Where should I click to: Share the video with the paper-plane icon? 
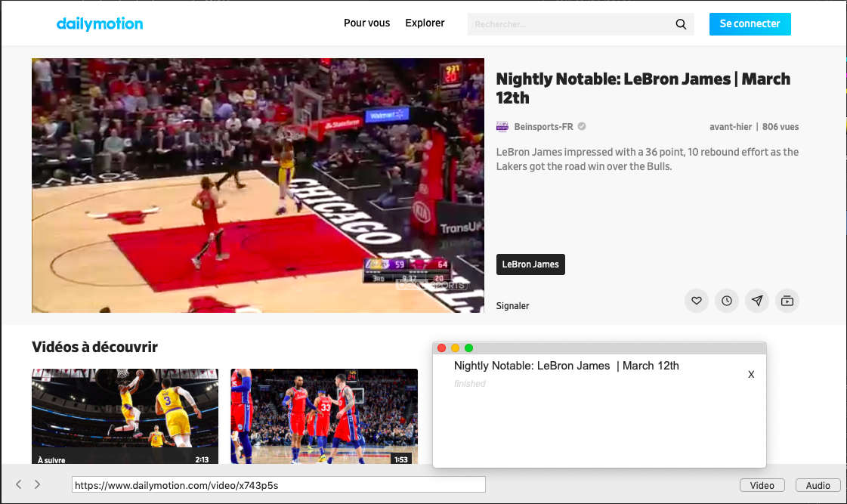pyautogui.click(x=757, y=301)
